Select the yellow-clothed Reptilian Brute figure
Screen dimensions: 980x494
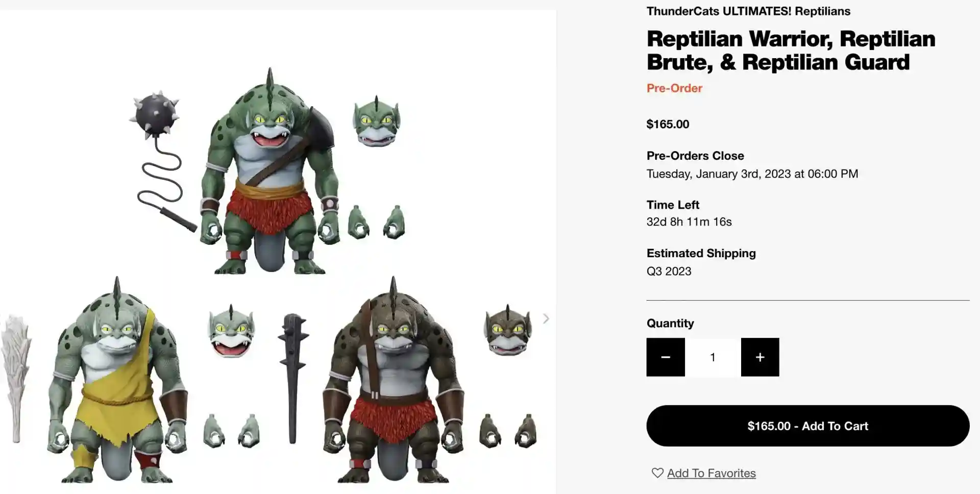(x=117, y=380)
